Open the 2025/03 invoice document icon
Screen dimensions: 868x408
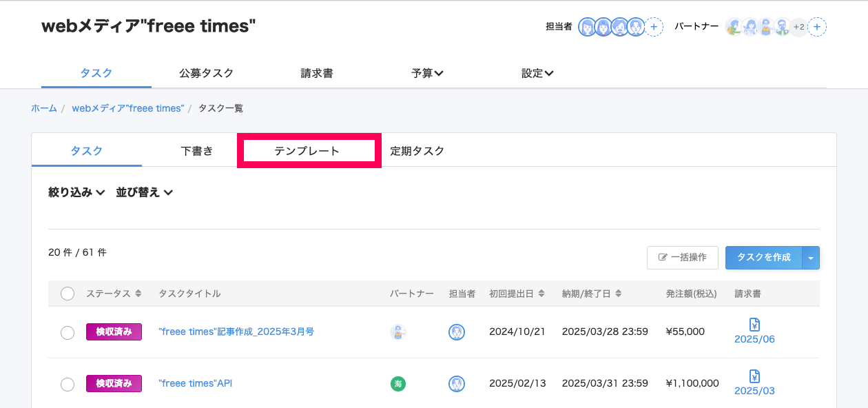[754, 376]
